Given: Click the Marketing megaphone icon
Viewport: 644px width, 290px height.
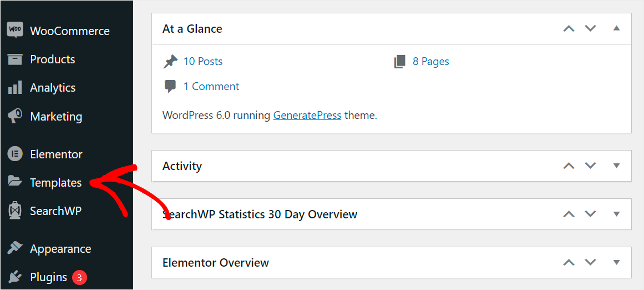Looking at the screenshot, I should pyautogui.click(x=15, y=117).
